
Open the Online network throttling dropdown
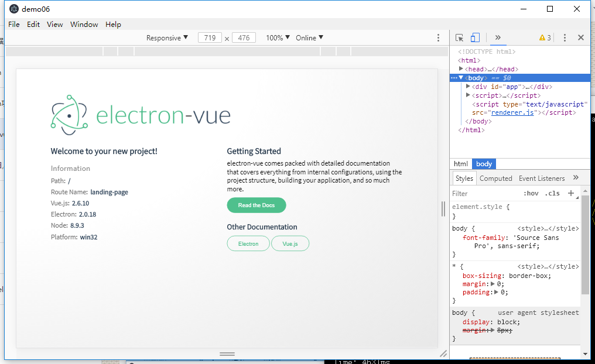tap(309, 37)
